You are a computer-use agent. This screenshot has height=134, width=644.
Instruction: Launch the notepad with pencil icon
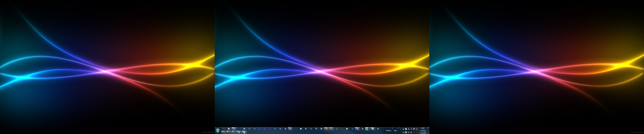tap(347, 129)
